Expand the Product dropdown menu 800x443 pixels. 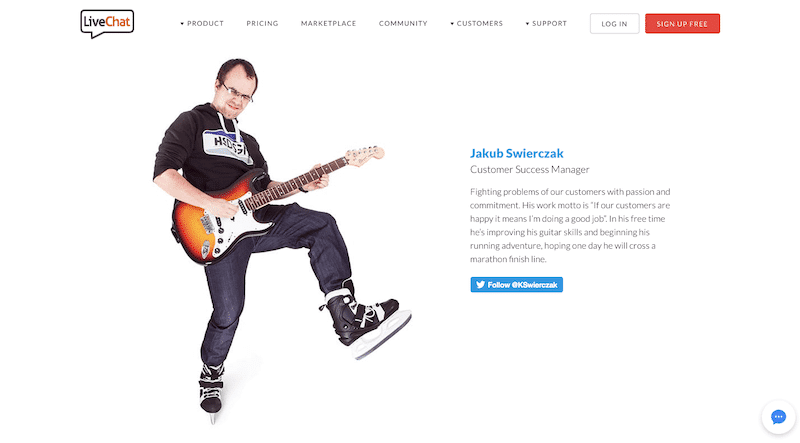tap(202, 23)
